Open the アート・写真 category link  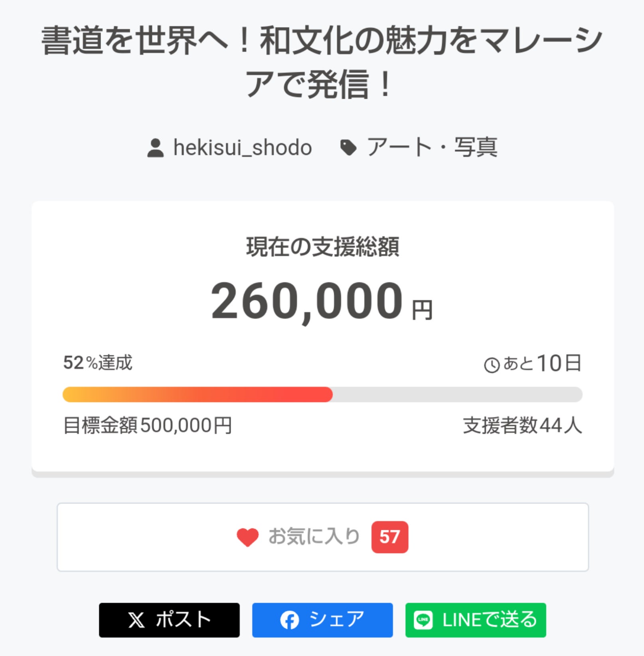(x=432, y=148)
